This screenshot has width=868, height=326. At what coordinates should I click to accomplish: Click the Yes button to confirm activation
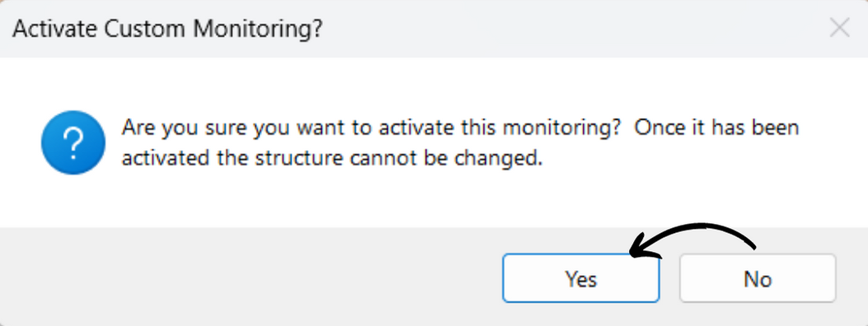(x=580, y=278)
